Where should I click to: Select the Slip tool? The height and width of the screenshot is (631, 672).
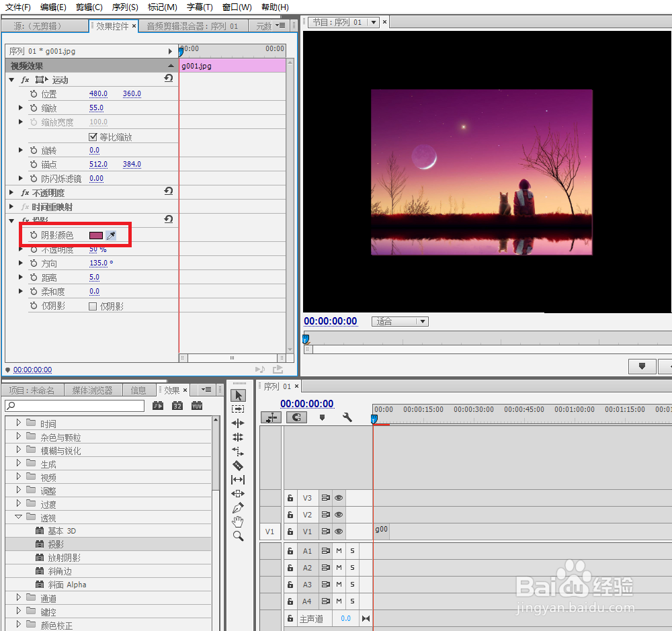tap(238, 480)
